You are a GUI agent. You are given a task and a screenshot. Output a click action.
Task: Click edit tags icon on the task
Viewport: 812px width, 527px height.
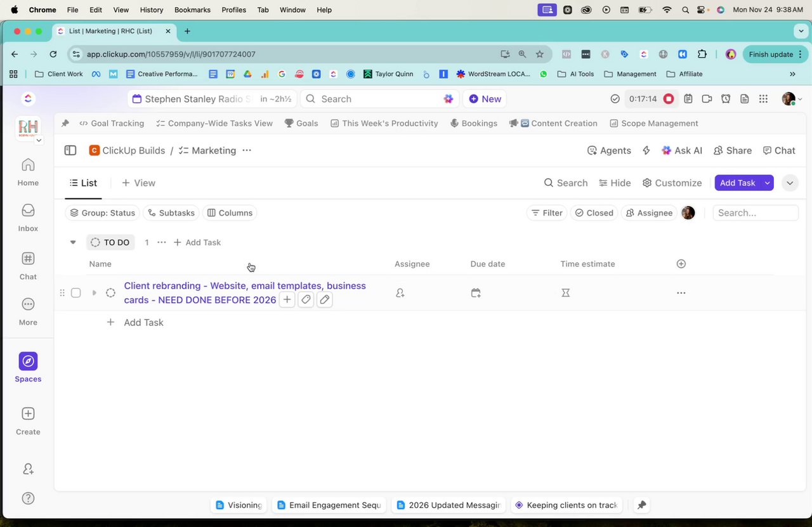(x=306, y=299)
